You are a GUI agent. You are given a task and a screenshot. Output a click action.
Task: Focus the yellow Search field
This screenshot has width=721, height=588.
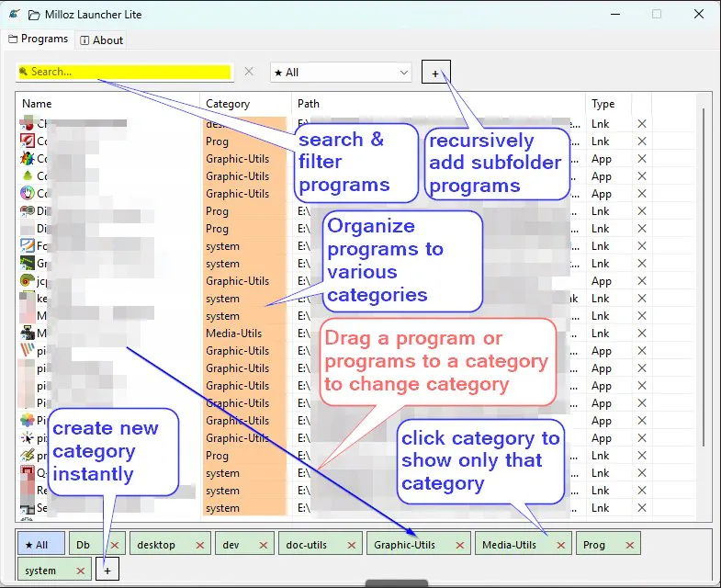(x=125, y=72)
